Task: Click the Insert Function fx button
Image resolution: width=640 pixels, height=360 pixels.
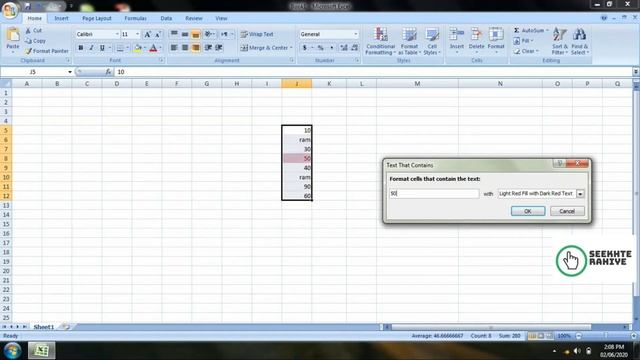Action: [108, 72]
